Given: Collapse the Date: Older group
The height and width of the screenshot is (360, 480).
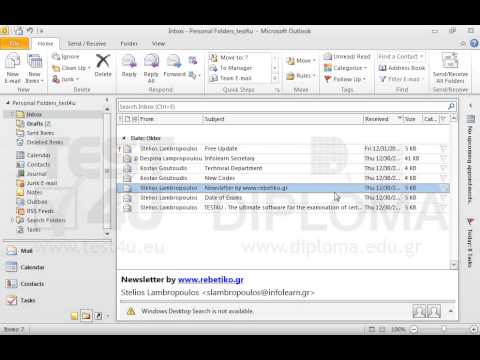Looking at the screenshot, I should (x=124, y=138).
